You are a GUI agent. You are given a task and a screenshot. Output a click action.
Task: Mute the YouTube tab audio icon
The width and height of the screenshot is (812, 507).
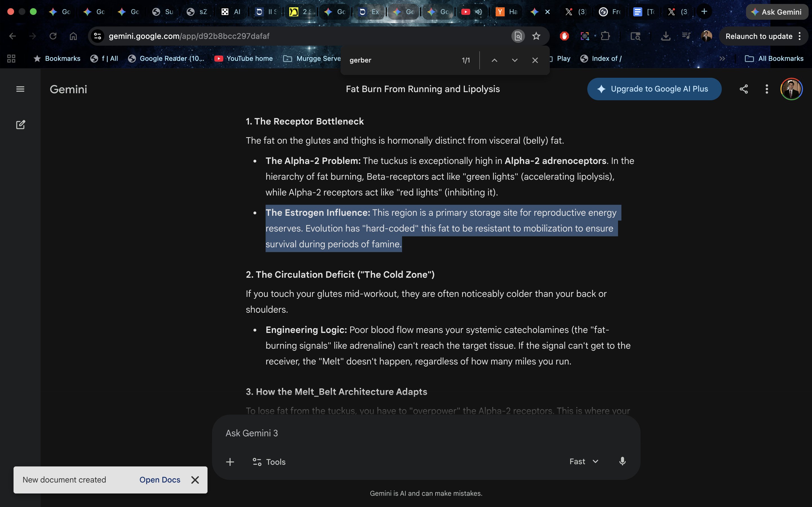[x=479, y=12]
